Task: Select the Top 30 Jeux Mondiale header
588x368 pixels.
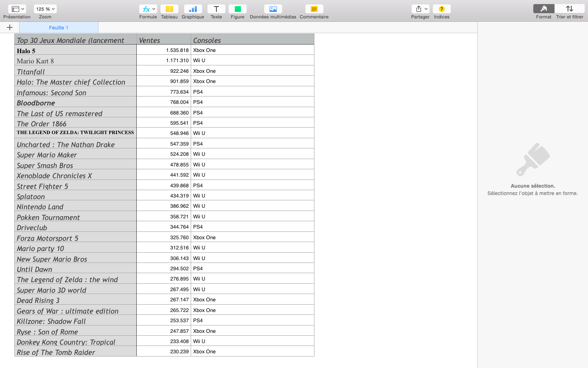Action: pyautogui.click(x=76, y=39)
